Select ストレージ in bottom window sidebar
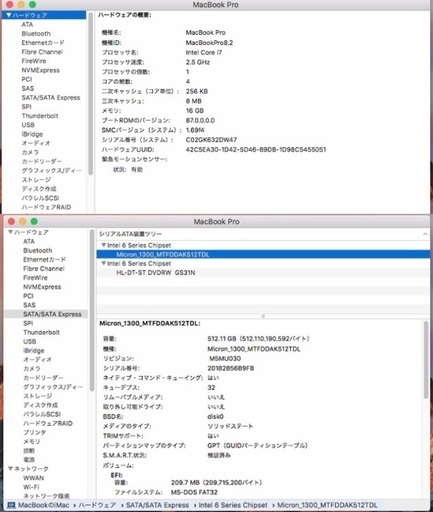The image size is (433, 512). coord(38,396)
